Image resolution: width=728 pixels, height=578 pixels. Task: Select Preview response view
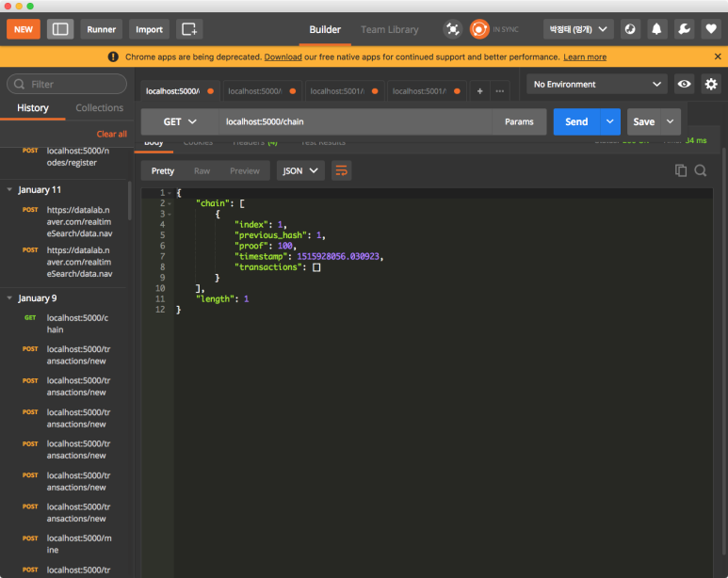pos(245,170)
